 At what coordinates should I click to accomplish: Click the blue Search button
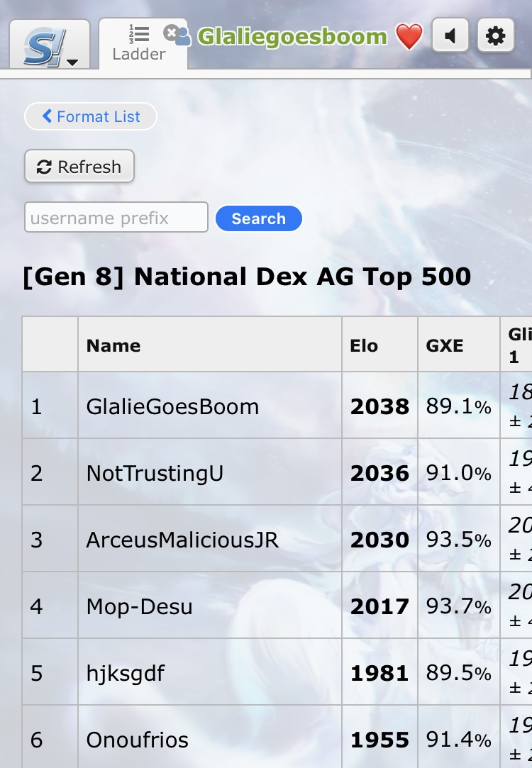click(x=259, y=218)
